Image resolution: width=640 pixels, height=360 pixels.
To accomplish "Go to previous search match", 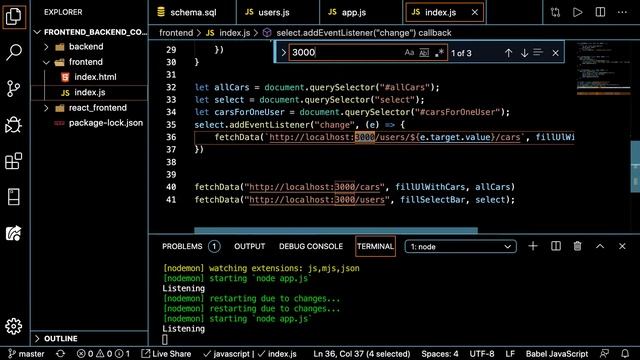I will [x=508, y=53].
